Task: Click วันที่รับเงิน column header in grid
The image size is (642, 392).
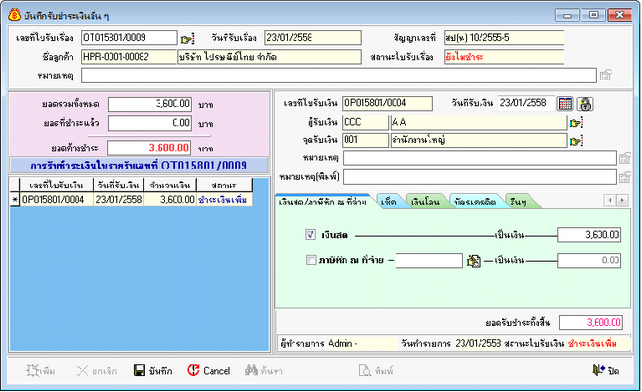Action: click(118, 185)
